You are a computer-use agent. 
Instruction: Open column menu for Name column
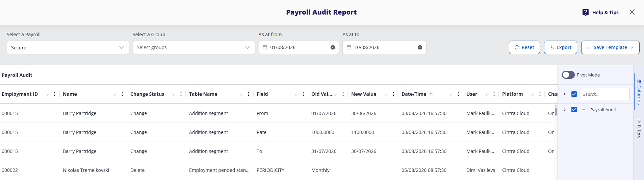pyautogui.click(x=122, y=94)
